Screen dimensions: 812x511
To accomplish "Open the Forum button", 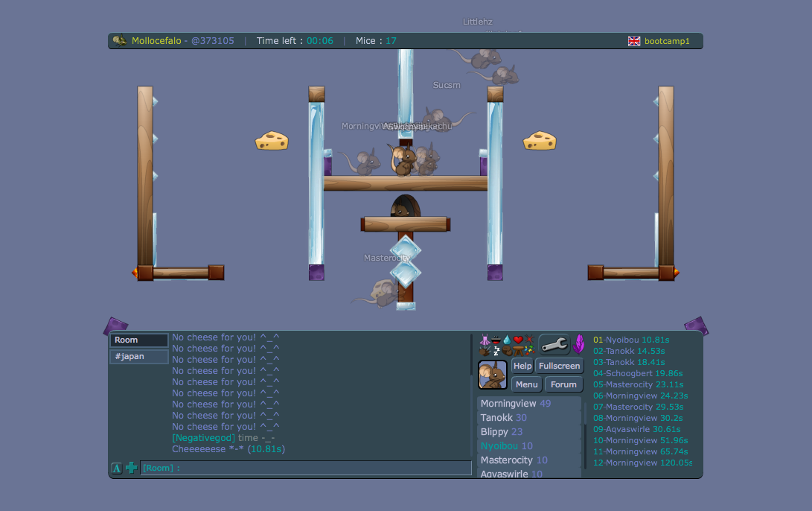I will [563, 384].
